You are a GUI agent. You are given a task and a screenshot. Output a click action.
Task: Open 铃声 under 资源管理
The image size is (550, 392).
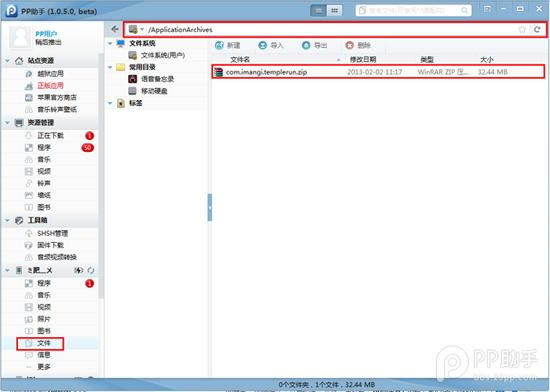tap(44, 183)
